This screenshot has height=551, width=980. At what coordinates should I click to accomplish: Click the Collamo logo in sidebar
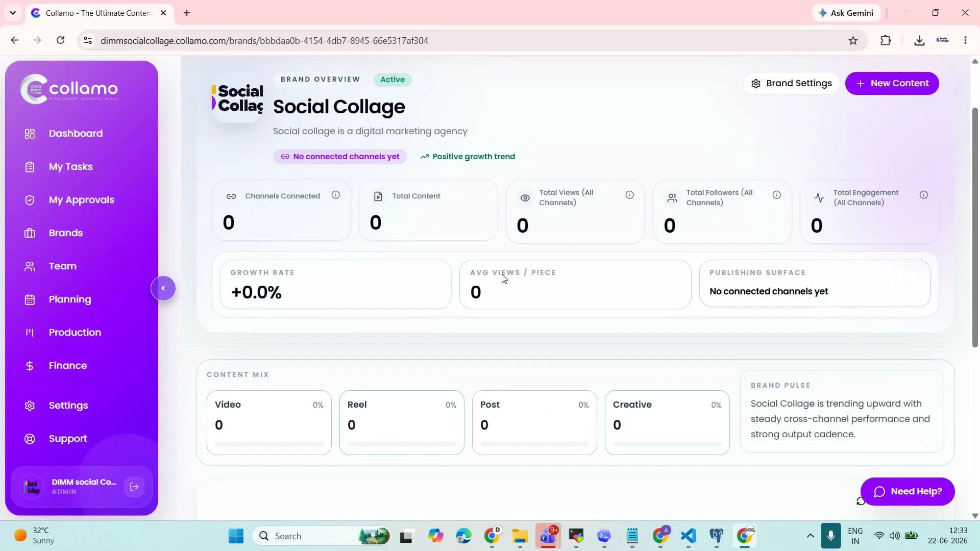coord(69,89)
